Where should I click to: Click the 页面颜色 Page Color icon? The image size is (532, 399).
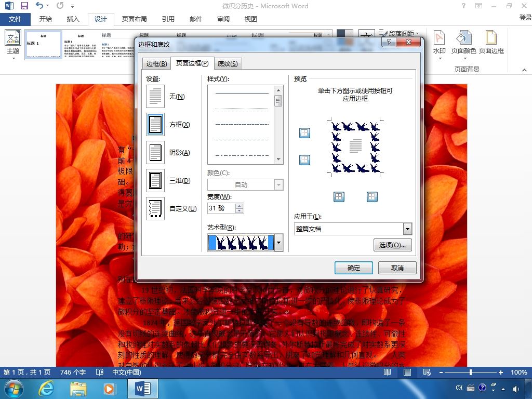tap(463, 44)
